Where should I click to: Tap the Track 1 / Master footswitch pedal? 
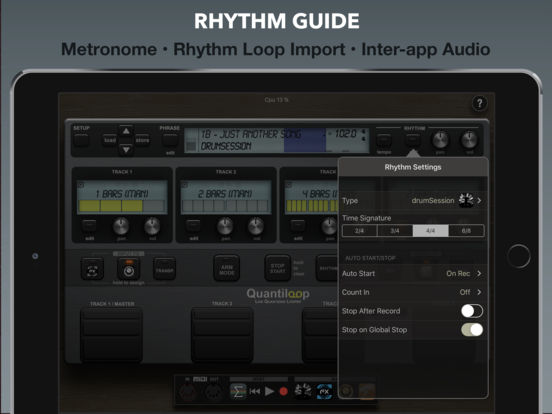[112, 335]
